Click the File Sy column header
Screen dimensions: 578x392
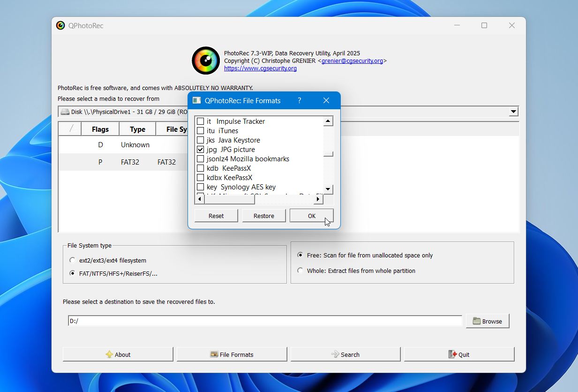172,129
